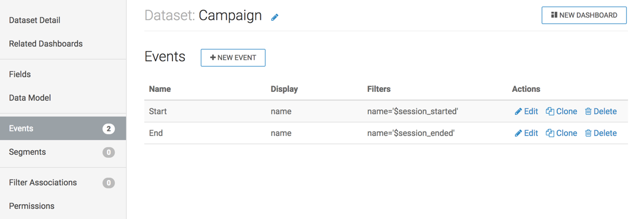644x219 pixels.
Task: Click the Edit pencil icon for End event
Action: (x=519, y=133)
